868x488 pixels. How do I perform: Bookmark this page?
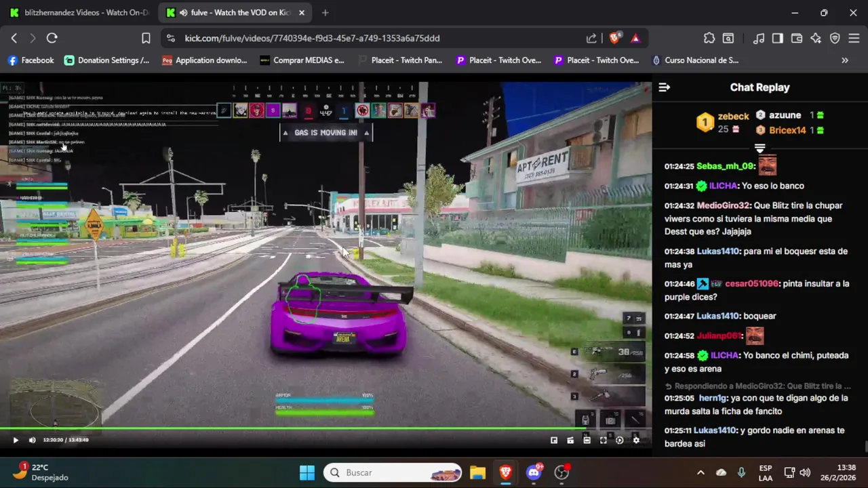(146, 38)
